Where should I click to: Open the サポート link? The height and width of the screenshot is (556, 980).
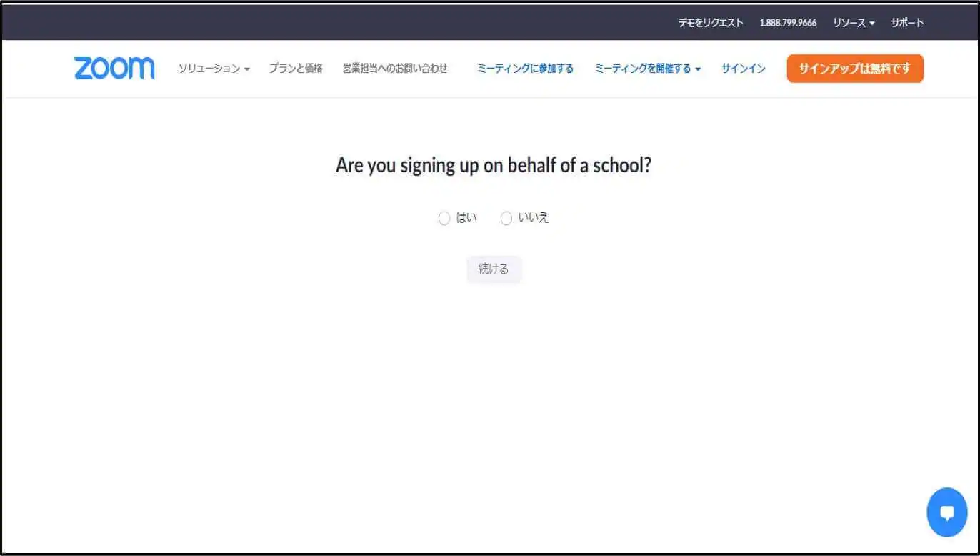click(x=907, y=23)
